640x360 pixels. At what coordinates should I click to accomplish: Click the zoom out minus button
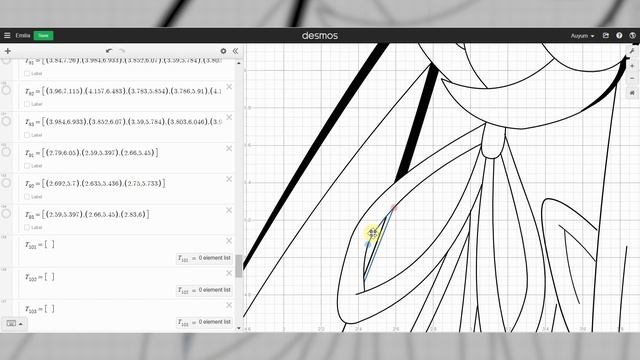tap(632, 78)
